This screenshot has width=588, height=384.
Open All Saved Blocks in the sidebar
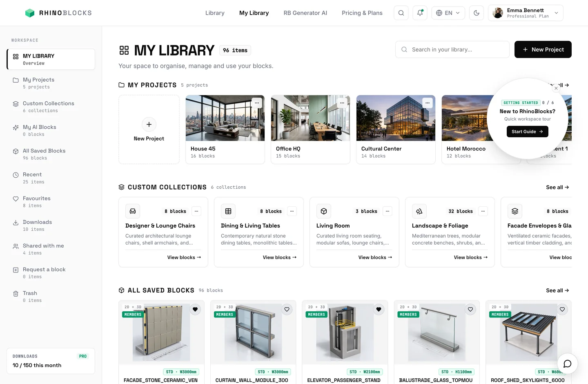(51, 154)
